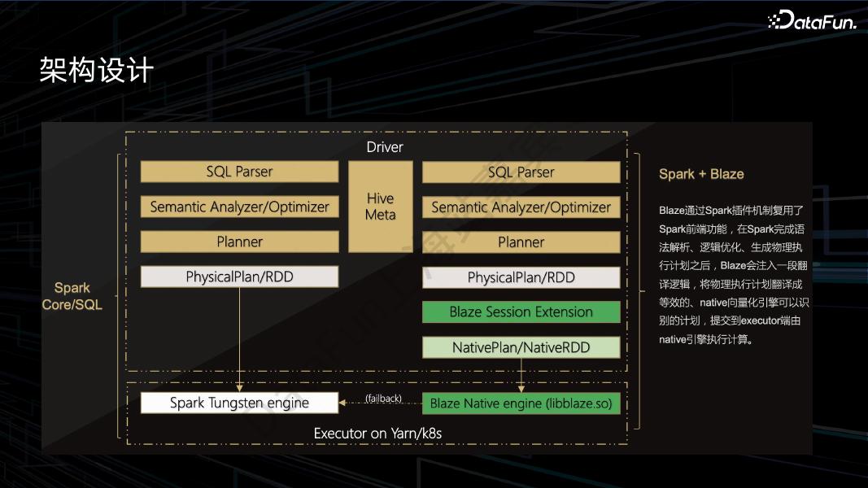Select the NativePlan/NativeRDD block
The height and width of the screenshot is (488, 868).
pos(521,347)
